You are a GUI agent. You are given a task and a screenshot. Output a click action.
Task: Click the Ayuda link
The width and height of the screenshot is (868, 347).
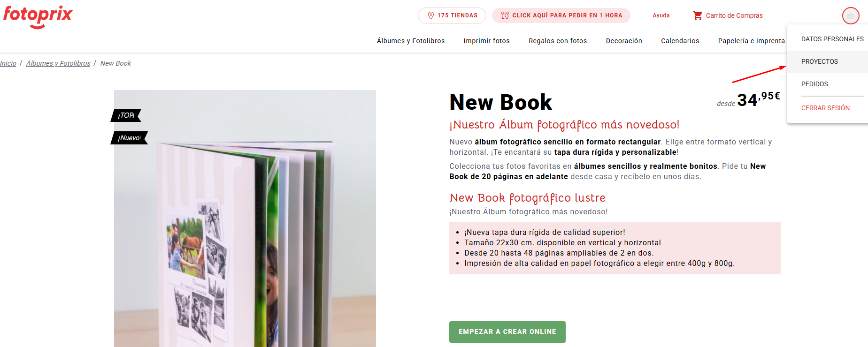(661, 15)
